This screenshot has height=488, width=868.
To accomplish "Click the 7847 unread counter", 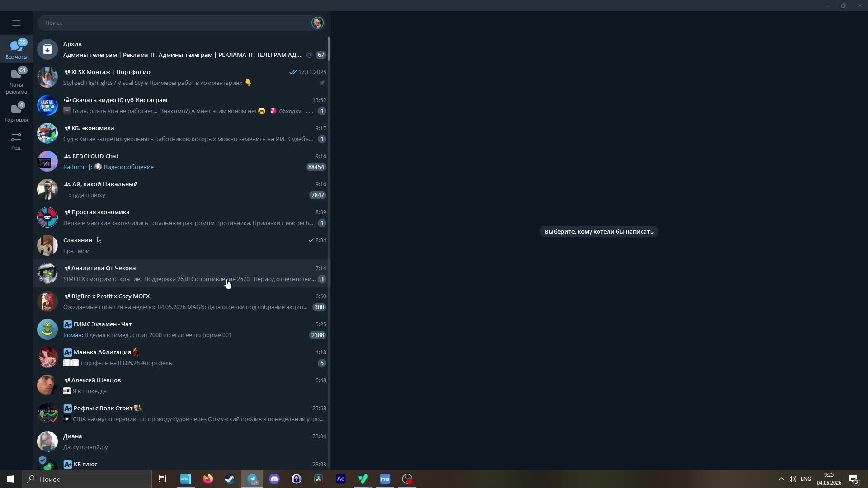I will click(x=317, y=195).
